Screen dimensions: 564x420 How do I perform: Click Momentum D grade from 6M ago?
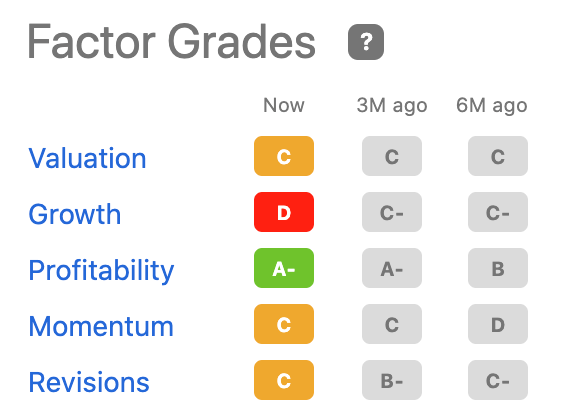click(x=498, y=324)
